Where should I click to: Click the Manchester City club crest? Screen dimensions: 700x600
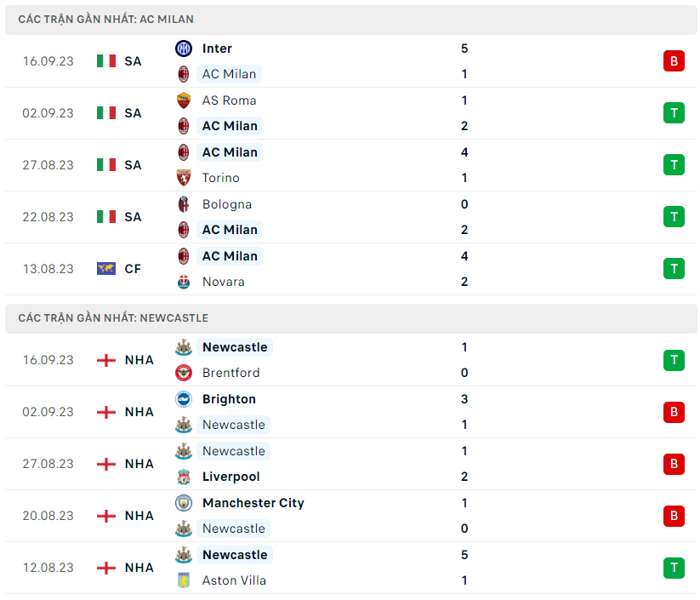pos(184,503)
